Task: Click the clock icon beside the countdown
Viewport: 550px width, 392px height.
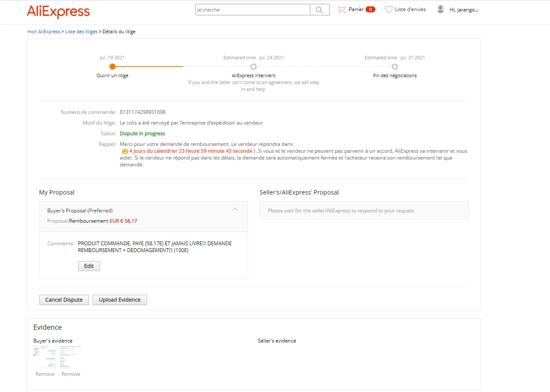Action: point(124,151)
